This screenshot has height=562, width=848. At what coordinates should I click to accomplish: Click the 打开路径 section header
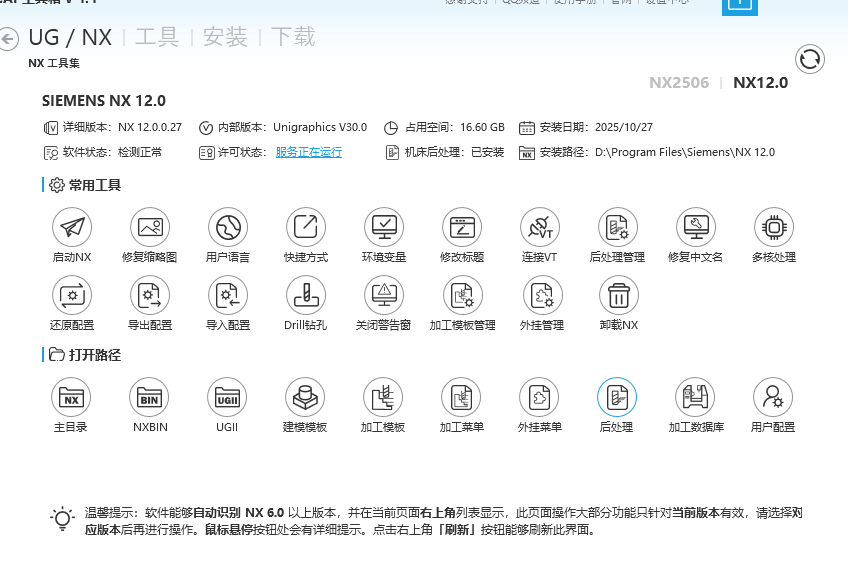tap(95, 355)
